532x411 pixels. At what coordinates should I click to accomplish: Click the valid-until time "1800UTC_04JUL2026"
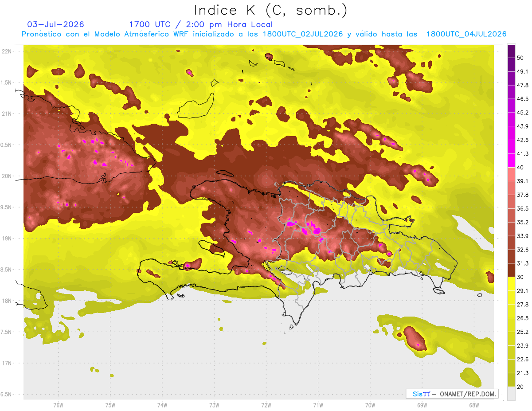[x=466, y=34]
